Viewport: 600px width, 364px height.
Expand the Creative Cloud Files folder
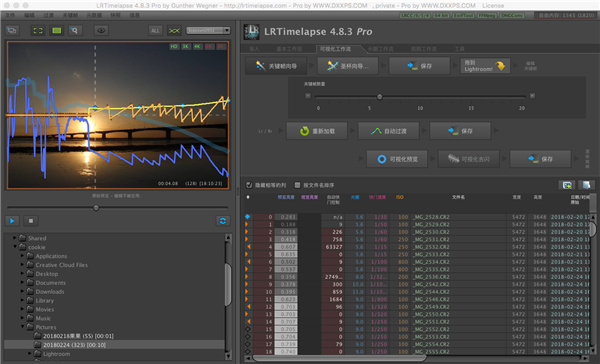tap(23, 264)
